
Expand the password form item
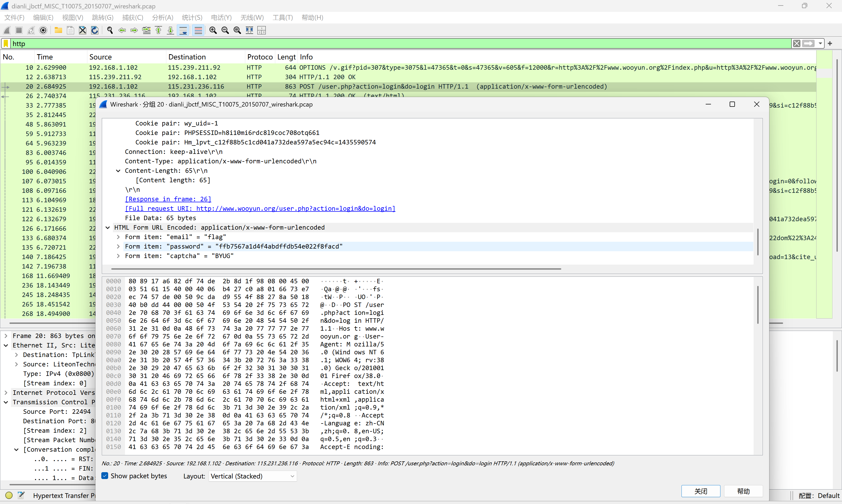pos(118,246)
